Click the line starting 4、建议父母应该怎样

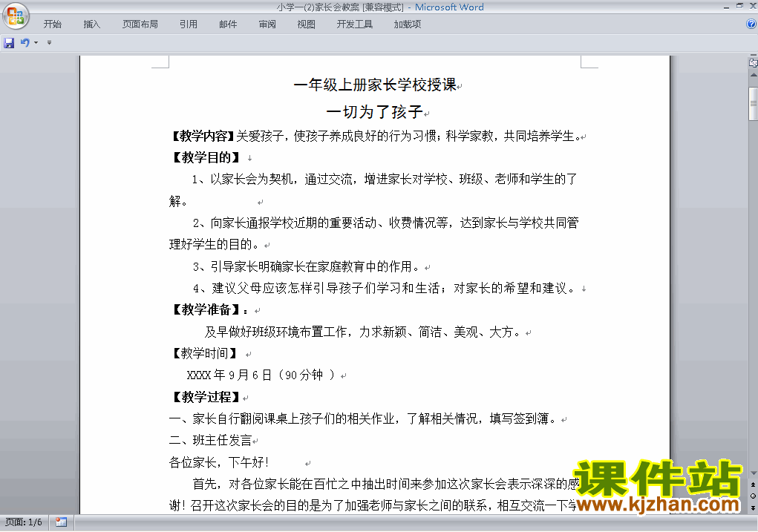385,289
